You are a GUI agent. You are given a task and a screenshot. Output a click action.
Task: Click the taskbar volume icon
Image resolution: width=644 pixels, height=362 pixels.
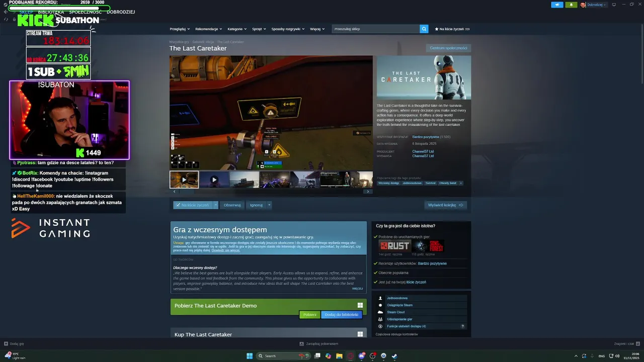point(617,356)
